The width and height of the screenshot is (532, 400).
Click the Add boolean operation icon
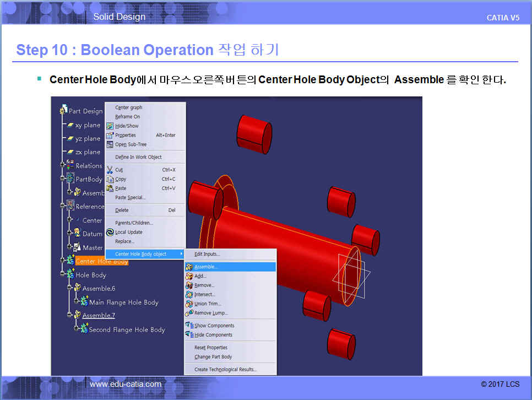click(x=189, y=276)
